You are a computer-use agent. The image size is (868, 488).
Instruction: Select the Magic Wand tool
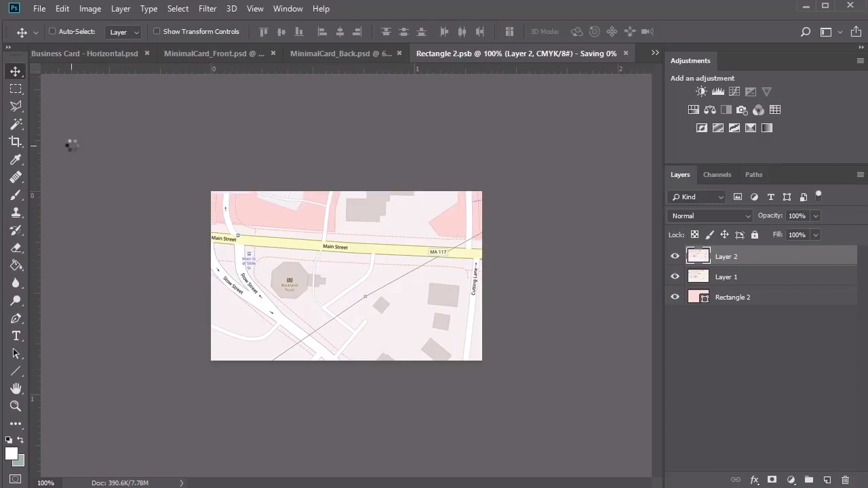click(x=16, y=124)
